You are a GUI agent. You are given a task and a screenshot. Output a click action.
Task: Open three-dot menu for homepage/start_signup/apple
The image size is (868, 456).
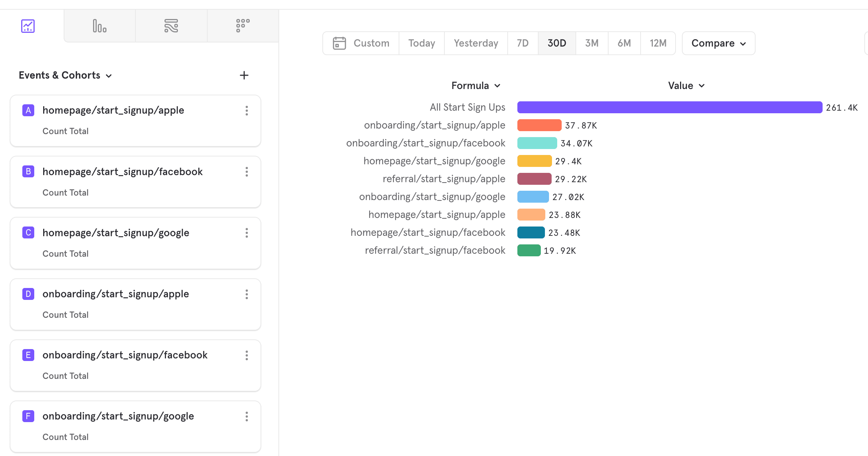(x=246, y=111)
